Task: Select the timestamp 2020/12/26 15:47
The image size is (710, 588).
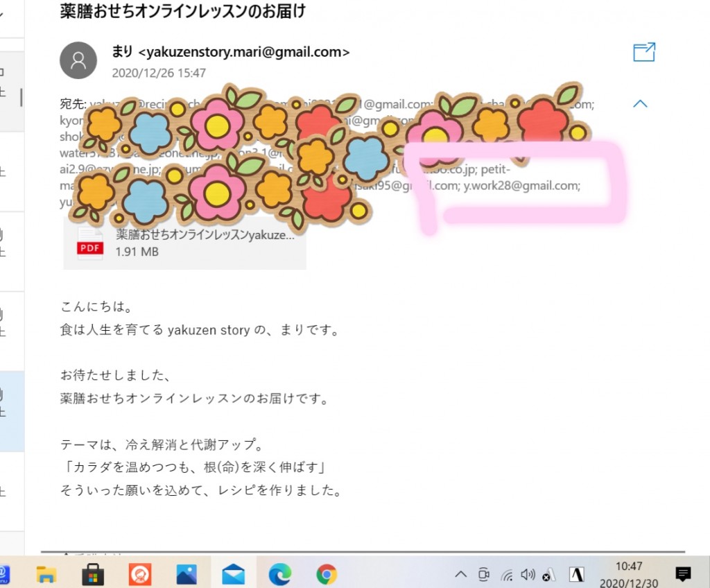Action: pyautogui.click(x=159, y=73)
